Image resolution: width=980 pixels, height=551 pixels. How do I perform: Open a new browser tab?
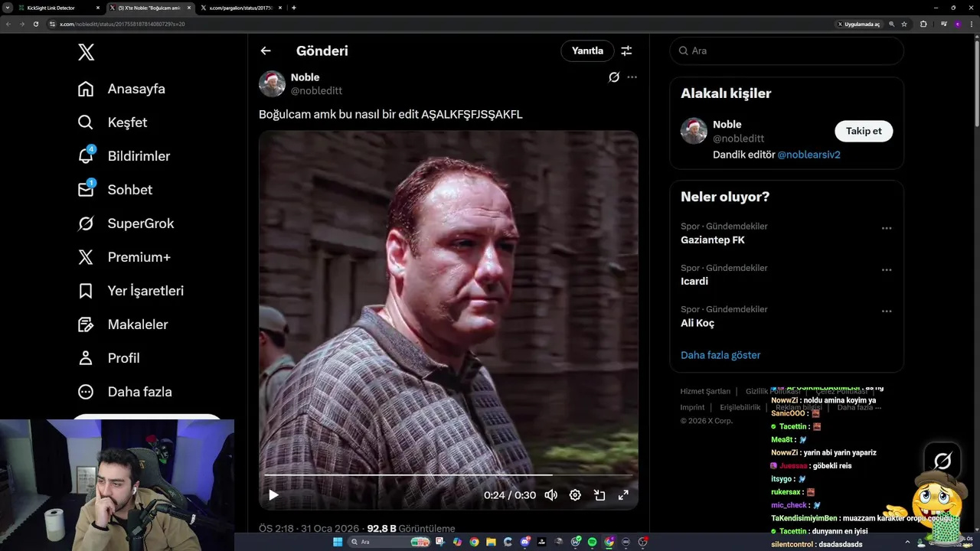point(294,8)
